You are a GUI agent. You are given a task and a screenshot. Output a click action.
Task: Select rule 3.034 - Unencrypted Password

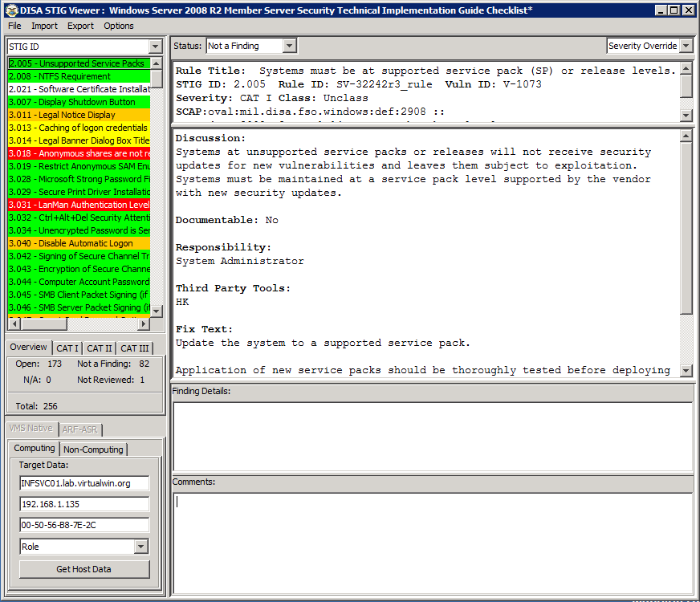click(79, 230)
